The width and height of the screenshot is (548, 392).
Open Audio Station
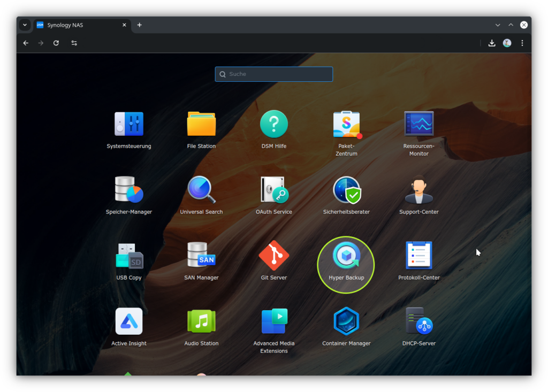201,321
